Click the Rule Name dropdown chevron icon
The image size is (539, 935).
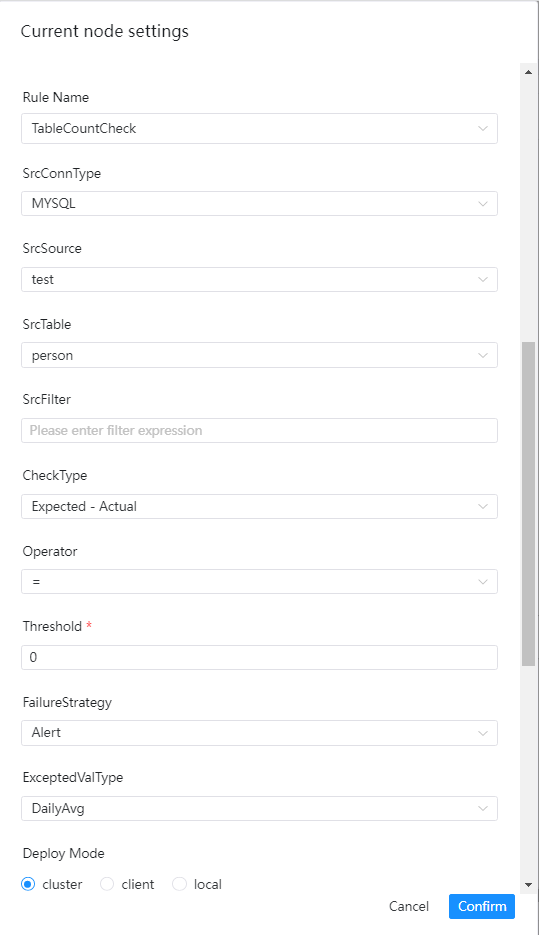[483, 128]
